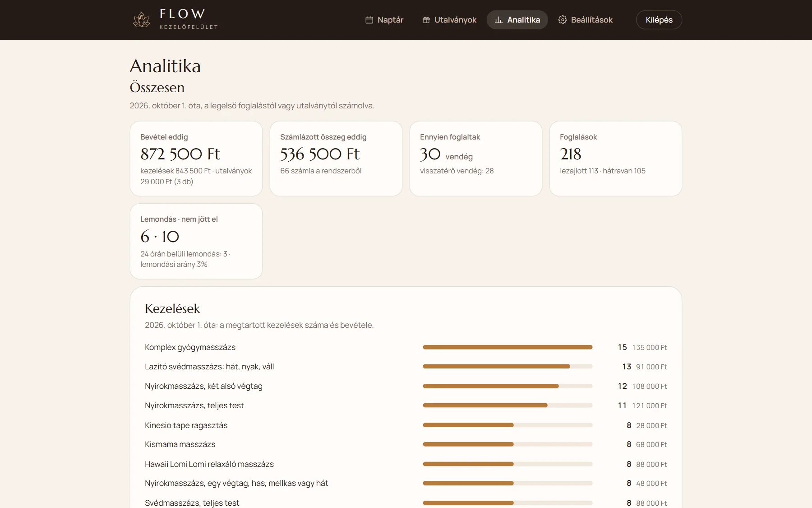Click the 48 000 Ft revenue value

point(651,483)
